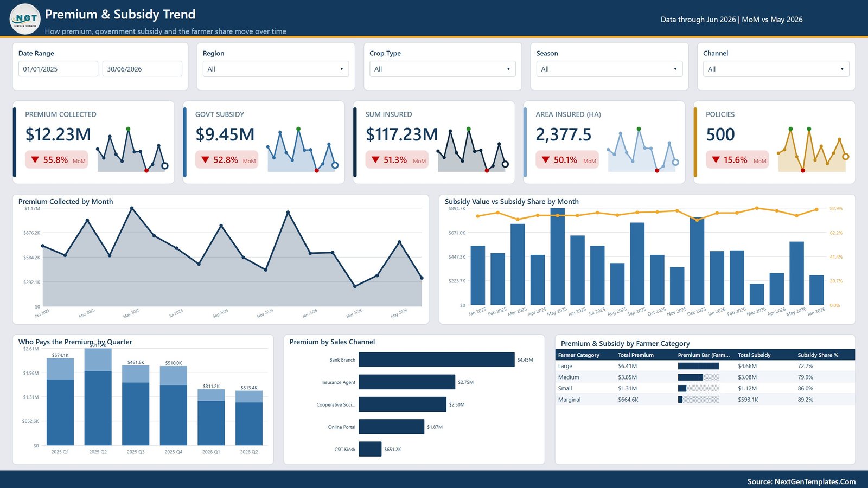Screen dimensions: 868x488
Task: Select the CSC Kiosk bar
Action: pyautogui.click(x=370, y=449)
